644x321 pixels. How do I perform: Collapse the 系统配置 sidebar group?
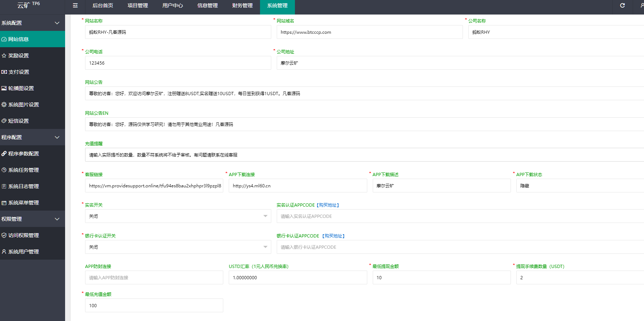tap(57, 23)
